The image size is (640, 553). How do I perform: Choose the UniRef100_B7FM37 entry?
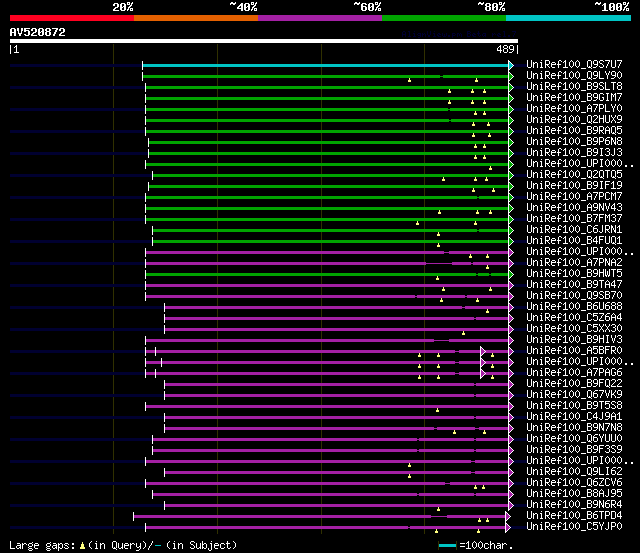tap(574, 218)
